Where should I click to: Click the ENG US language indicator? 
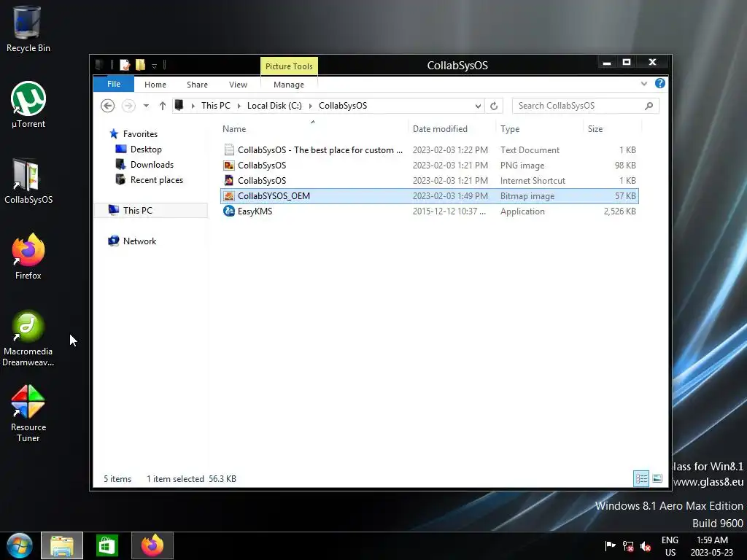[670, 545]
